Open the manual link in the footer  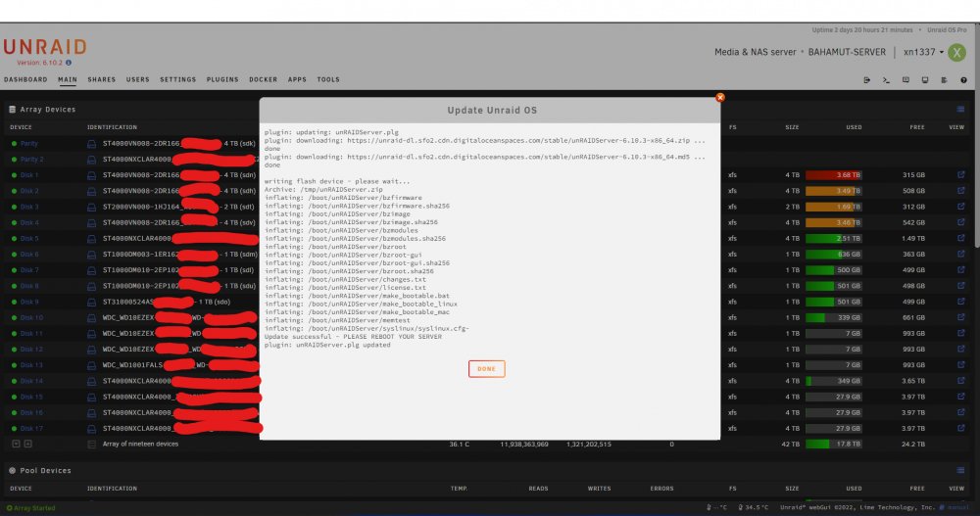coord(957,508)
